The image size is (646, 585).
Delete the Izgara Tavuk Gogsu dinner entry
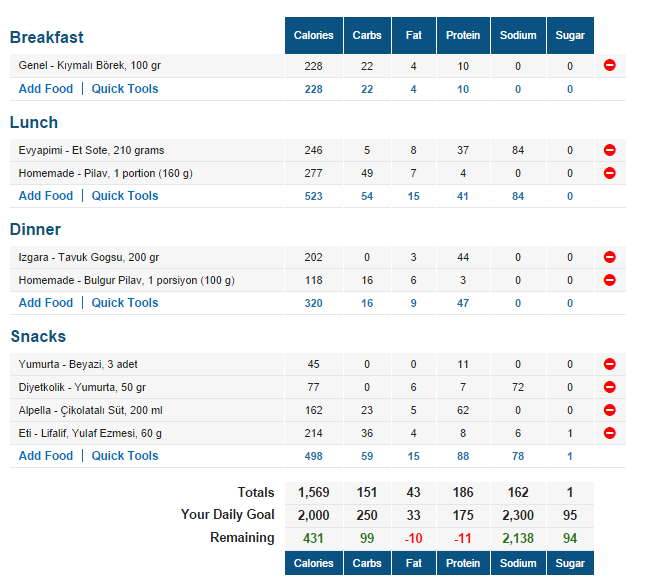[x=609, y=257]
